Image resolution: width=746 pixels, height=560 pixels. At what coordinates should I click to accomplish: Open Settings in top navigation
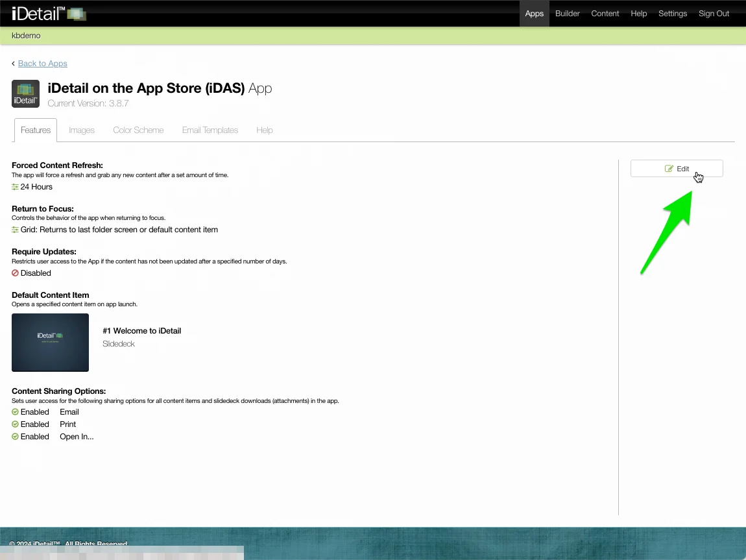pyautogui.click(x=673, y=14)
